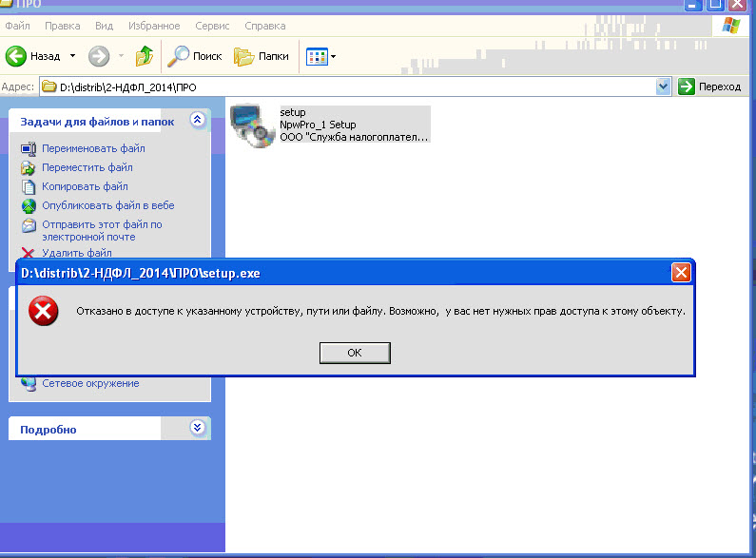756x558 pixels.
Task: Close the setup.exe error dialog
Action: pos(681,273)
